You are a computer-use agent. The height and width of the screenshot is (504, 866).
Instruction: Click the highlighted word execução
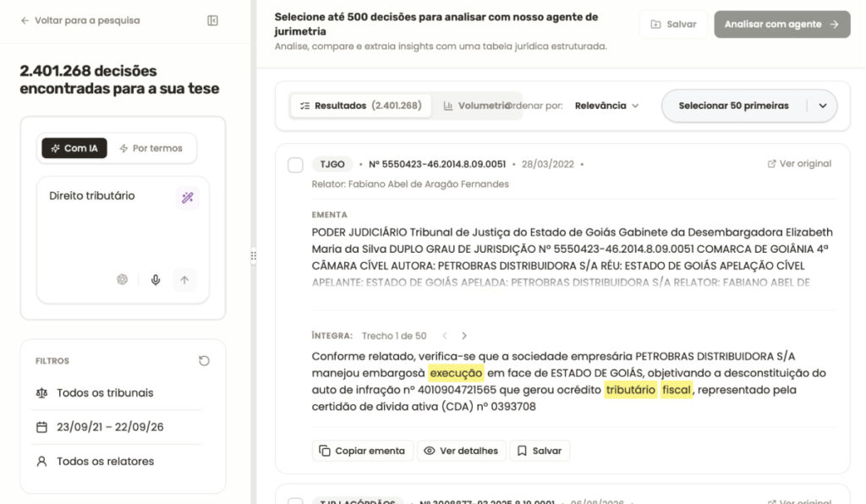pos(456,373)
